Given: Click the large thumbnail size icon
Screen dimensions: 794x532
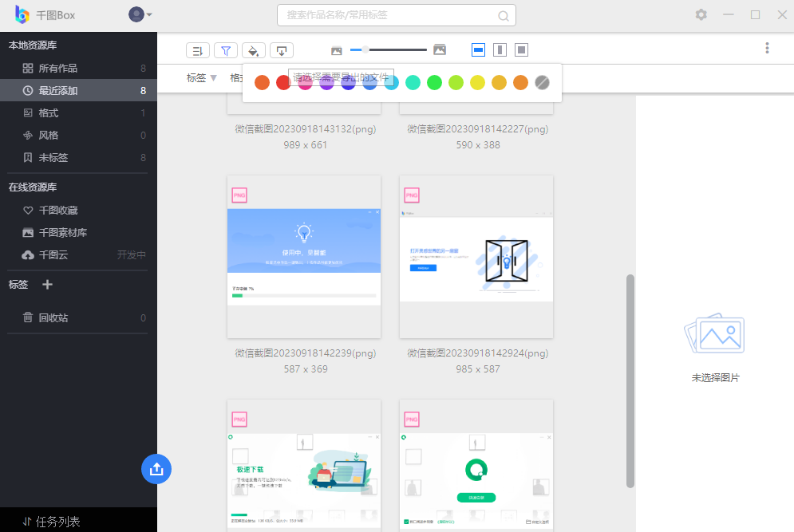Looking at the screenshot, I should (x=440, y=49).
